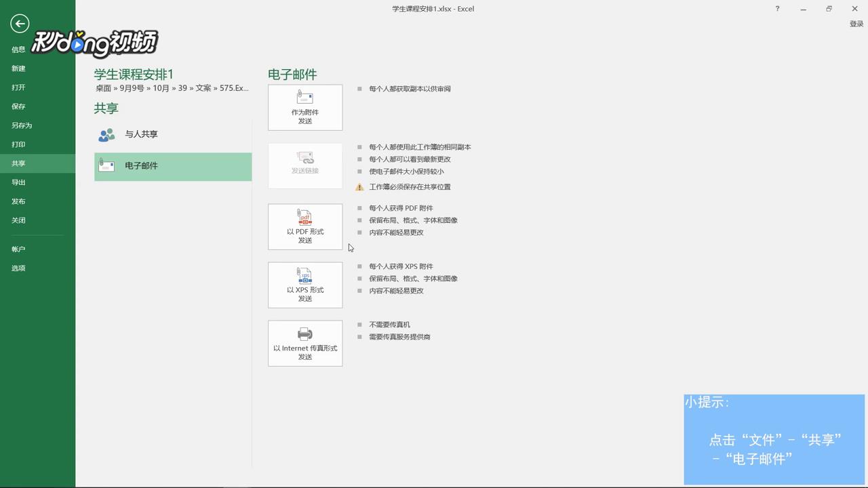Click text 每个人获得 XPS 附件

(401, 266)
